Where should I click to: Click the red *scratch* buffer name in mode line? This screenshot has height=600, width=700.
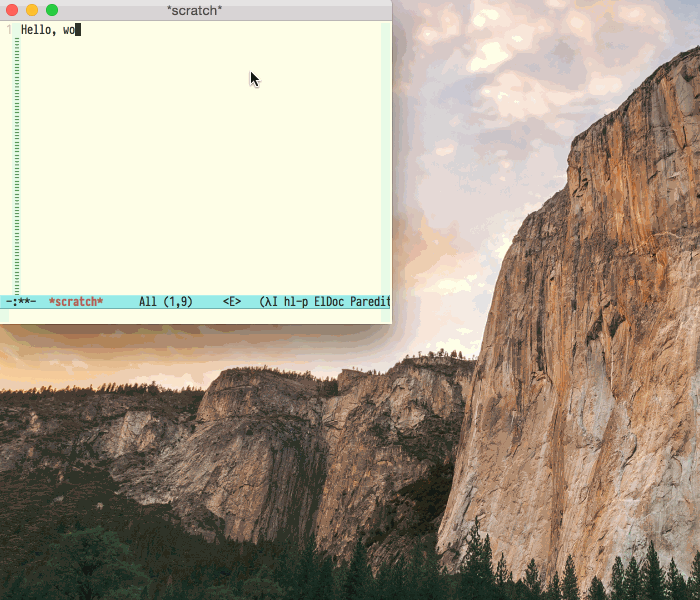click(x=76, y=302)
